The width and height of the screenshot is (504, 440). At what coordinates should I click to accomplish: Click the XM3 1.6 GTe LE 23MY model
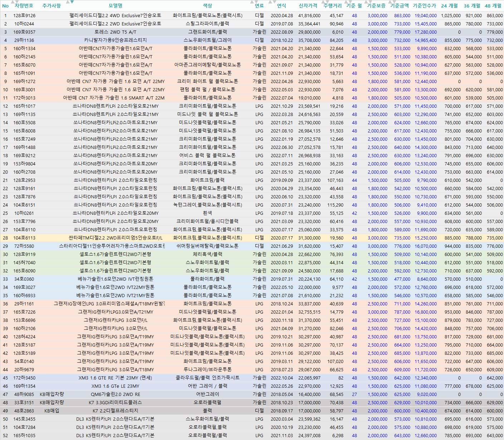point(116,386)
